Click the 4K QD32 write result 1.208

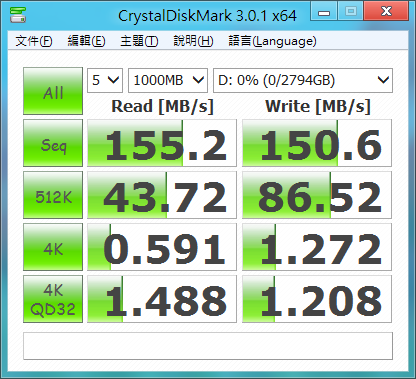(x=317, y=299)
